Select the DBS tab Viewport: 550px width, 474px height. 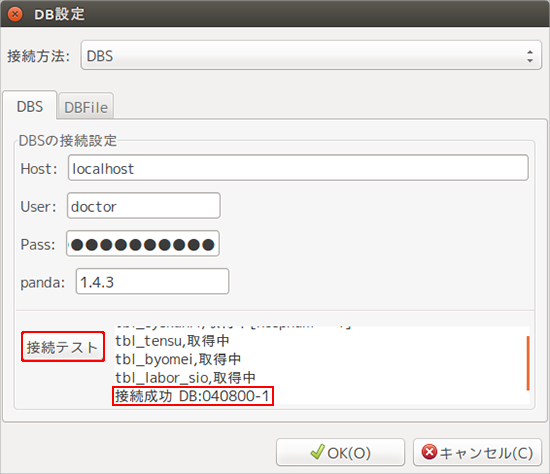pos(30,106)
